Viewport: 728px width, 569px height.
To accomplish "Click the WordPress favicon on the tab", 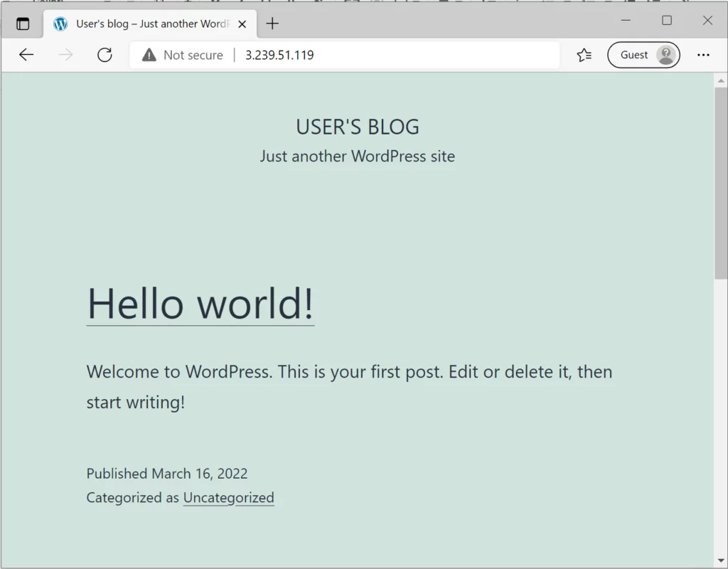I will pyautogui.click(x=60, y=23).
